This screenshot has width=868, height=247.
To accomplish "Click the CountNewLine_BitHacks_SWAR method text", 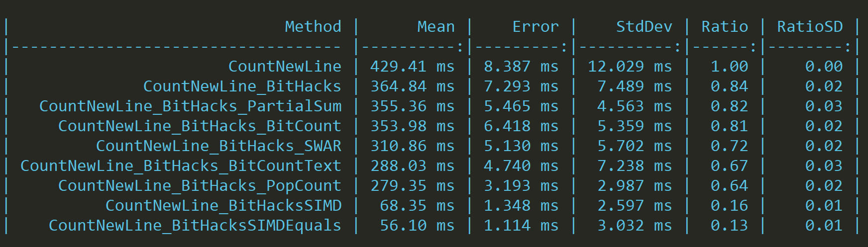I will click(x=218, y=146).
